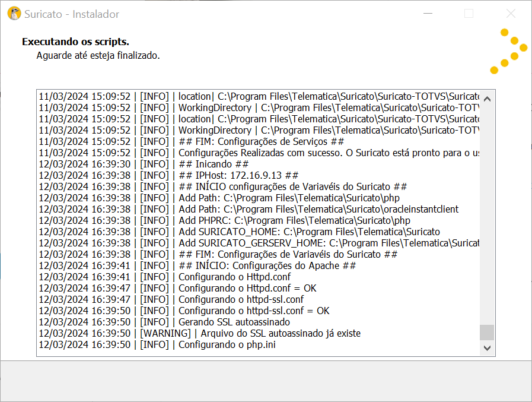Select 'Configurando o Httpd.conf' line at 16:39:41
This screenshot has width=532, height=402.
point(164,277)
